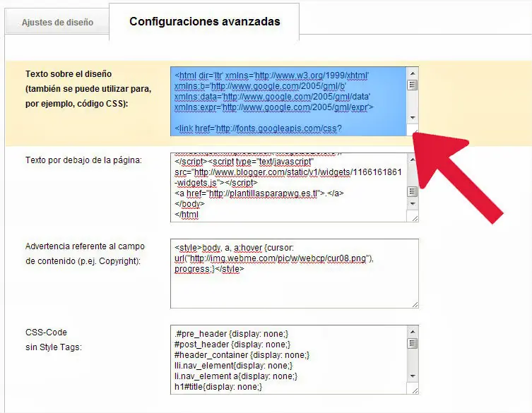Viewport: 532px width, 413px height.
Task: Click the 'li.nav_element a{display: none;}' line
Action: pos(236,376)
